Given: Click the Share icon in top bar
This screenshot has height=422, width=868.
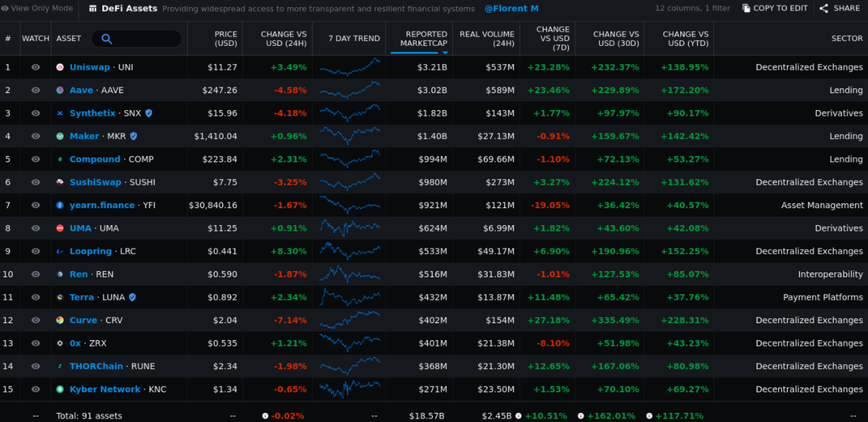Looking at the screenshot, I should (824, 8).
